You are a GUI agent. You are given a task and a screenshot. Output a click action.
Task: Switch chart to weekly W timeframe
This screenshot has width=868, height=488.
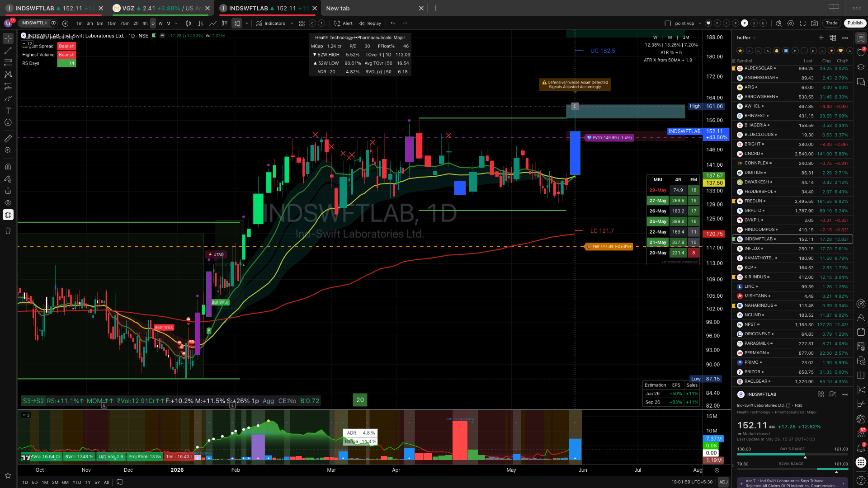pyautogui.click(x=160, y=23)
